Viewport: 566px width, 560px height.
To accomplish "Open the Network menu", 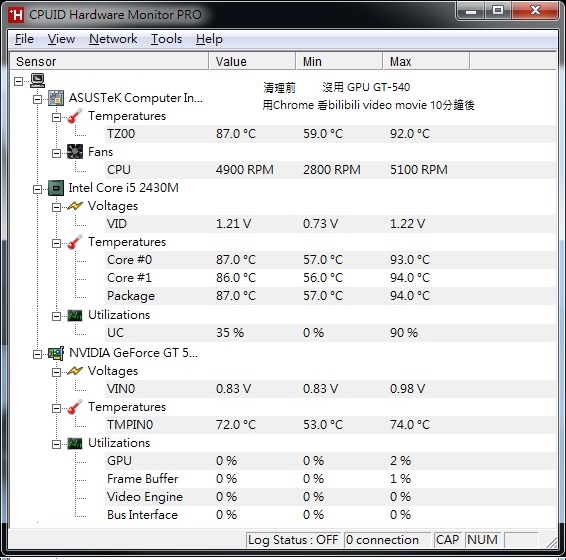I will 113,39.
